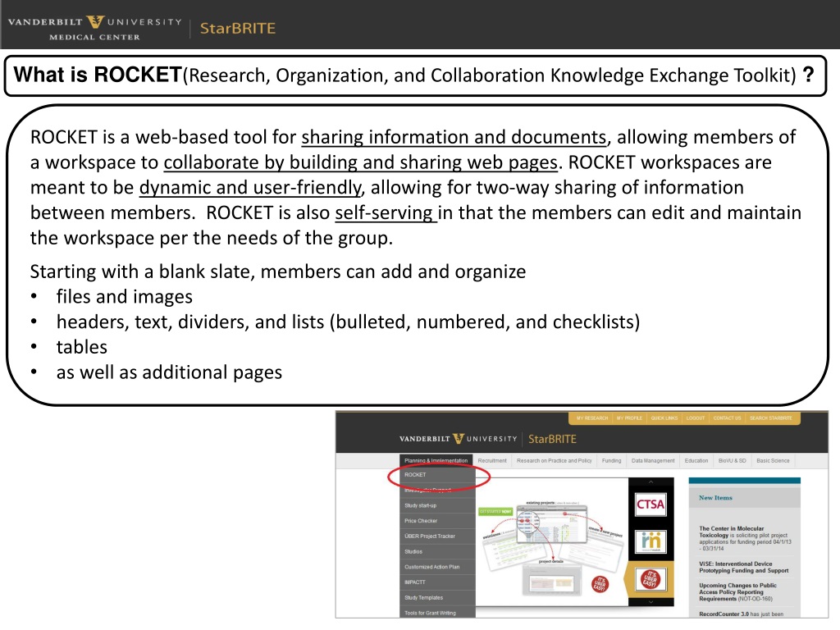Select IMPACTT in the dropdown menu
Image resolution: width=840 pixels, height=630 pixels.
(437, 582)
